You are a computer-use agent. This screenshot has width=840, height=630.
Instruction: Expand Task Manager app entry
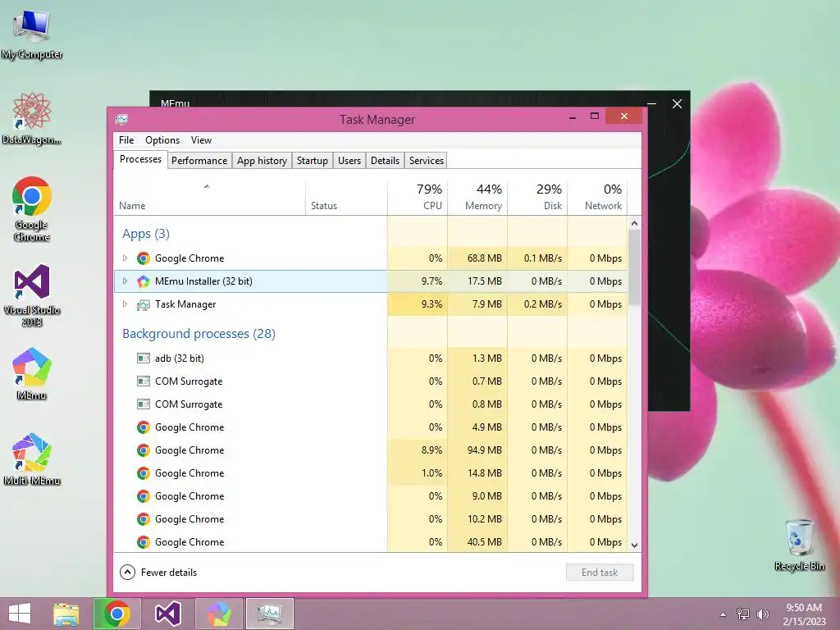point(125,304)
